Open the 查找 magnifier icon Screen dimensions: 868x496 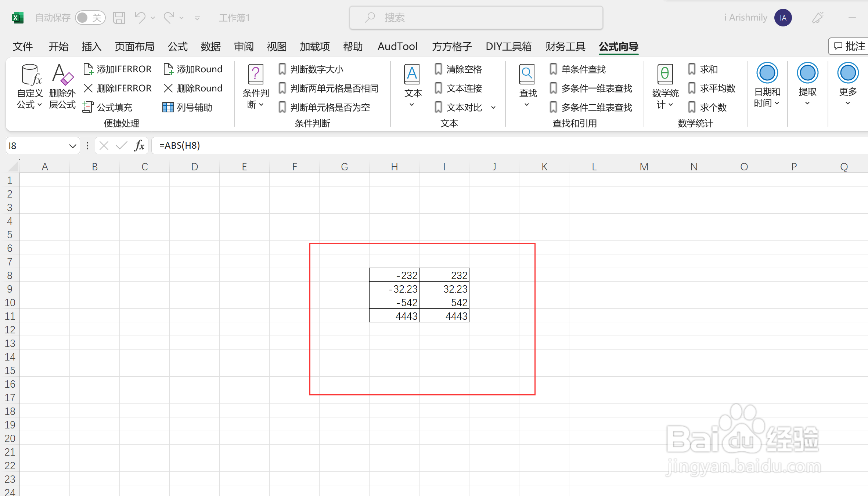(x=527, y=75)
